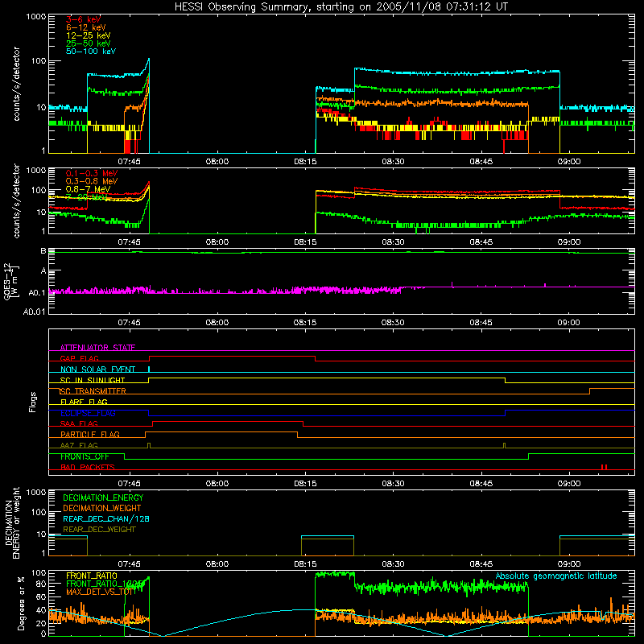Screen dimensions: 644x644
Task: Click the cyan non-solar event spike marker
Action: click(x=149, y=369)
